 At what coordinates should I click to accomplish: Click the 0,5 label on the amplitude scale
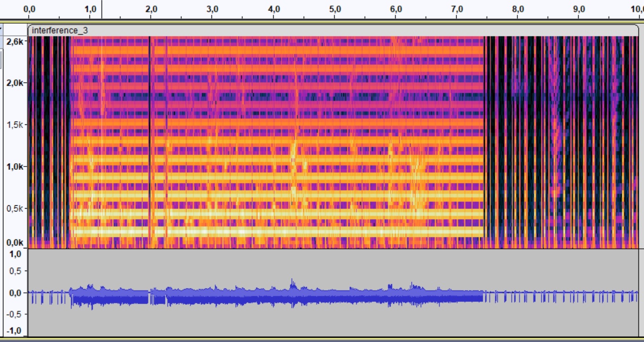point(16,271)
